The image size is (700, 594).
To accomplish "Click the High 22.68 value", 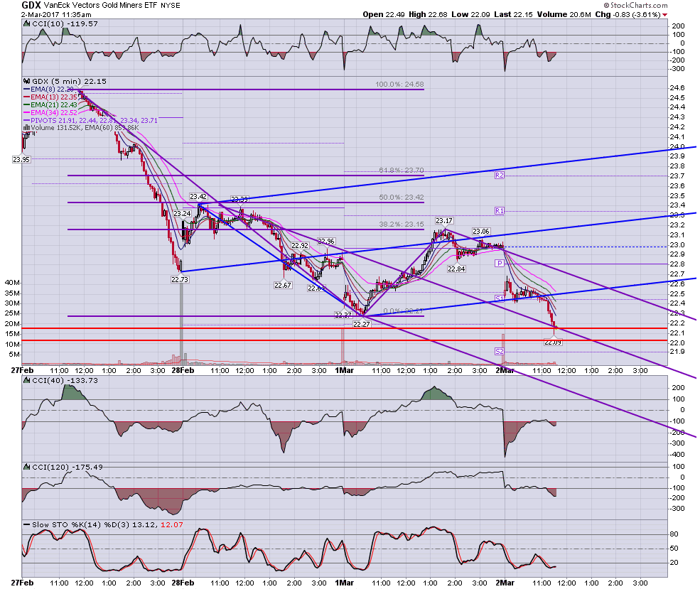I will tap(428, 14).
